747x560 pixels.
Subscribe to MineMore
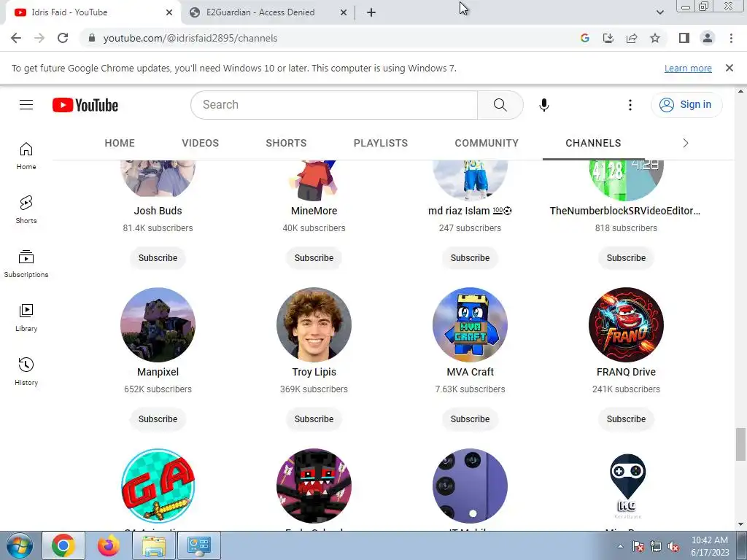pyautogui.click(x=314, y=258)
